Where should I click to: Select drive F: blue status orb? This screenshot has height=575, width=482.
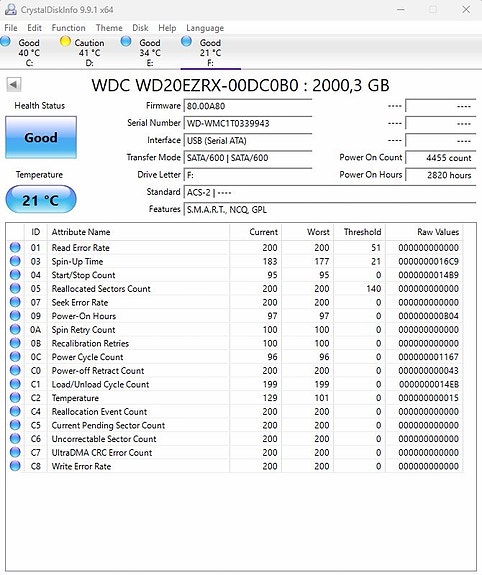(186, 41)
